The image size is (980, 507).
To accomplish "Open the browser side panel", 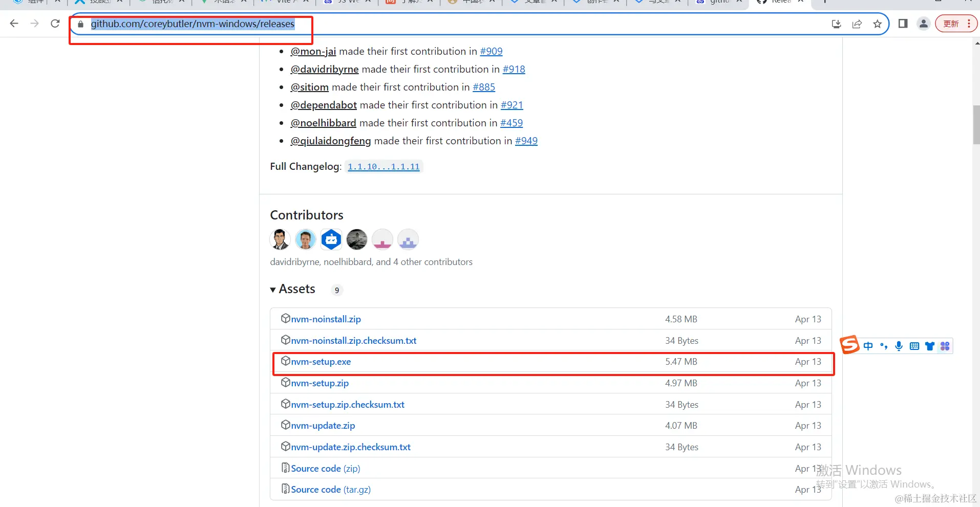I will pos(903,24).
